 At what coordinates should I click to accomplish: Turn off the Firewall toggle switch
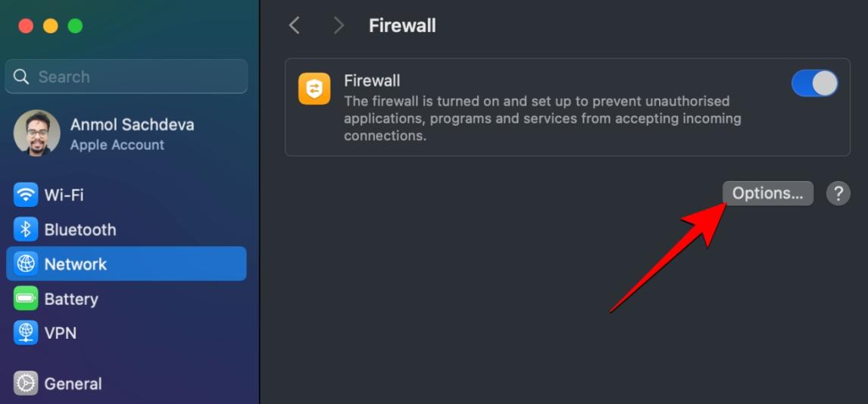pos(814,83)
